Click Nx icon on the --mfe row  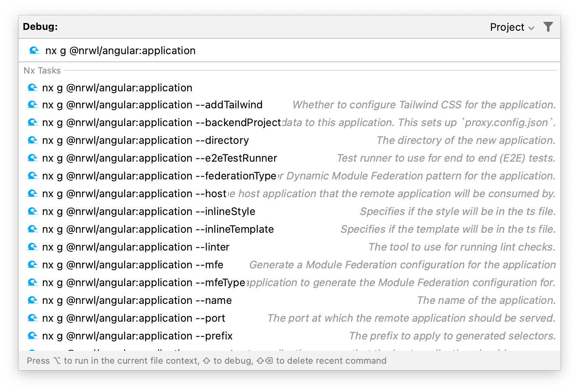[x=33, y=265]
